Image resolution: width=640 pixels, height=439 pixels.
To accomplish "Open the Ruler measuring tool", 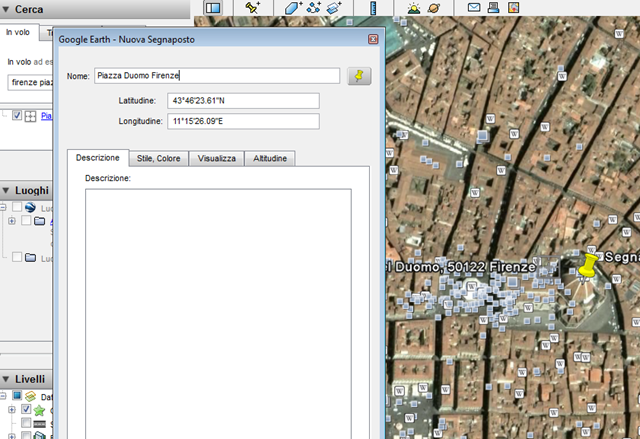I will point(373,8).
